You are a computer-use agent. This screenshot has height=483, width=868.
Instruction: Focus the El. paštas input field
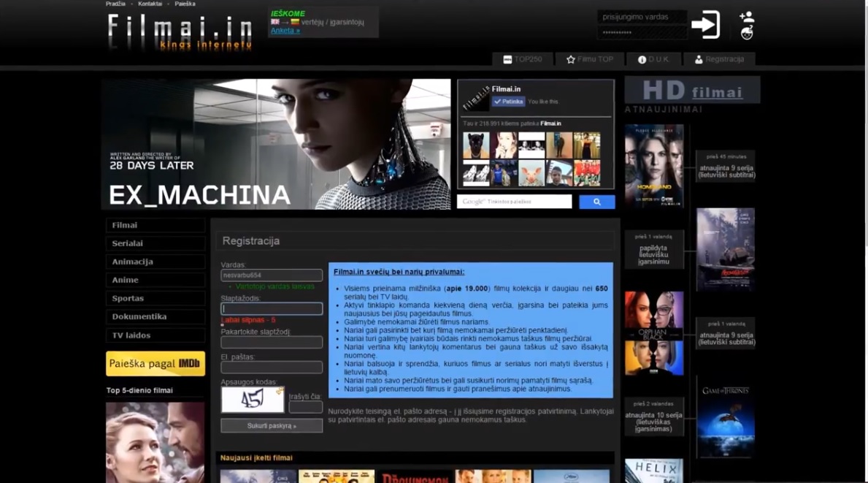pos(272,368)
